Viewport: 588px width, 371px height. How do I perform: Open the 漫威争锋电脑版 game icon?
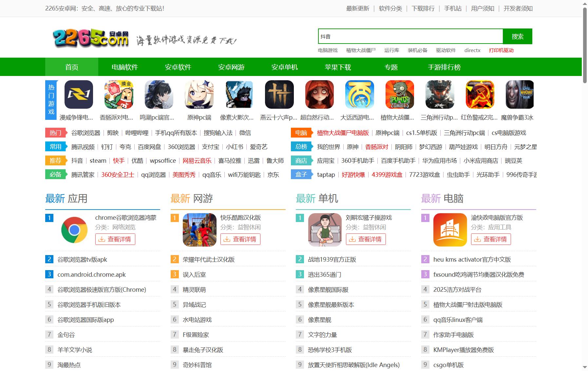coord(79,94)
